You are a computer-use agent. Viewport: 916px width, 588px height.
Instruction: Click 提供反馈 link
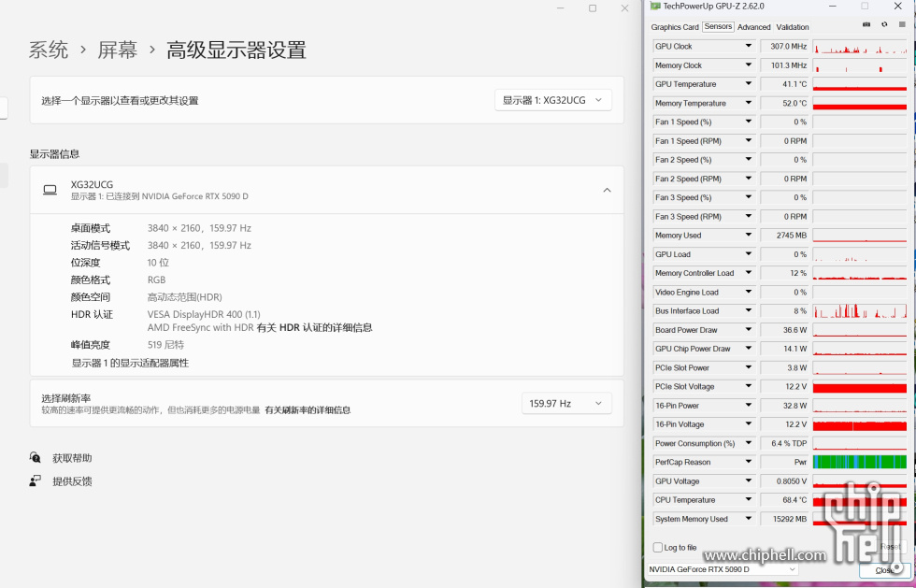(x=73, y=481)
